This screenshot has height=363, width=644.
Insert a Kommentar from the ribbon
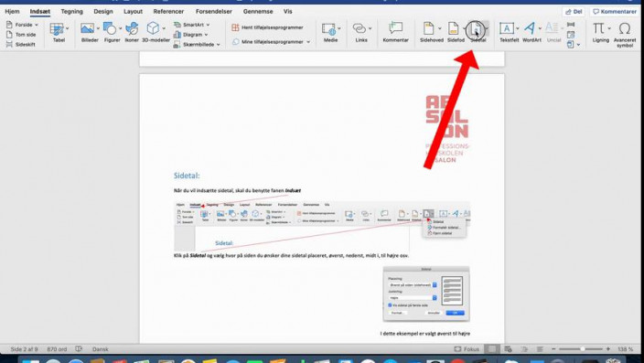pos(395,28)
